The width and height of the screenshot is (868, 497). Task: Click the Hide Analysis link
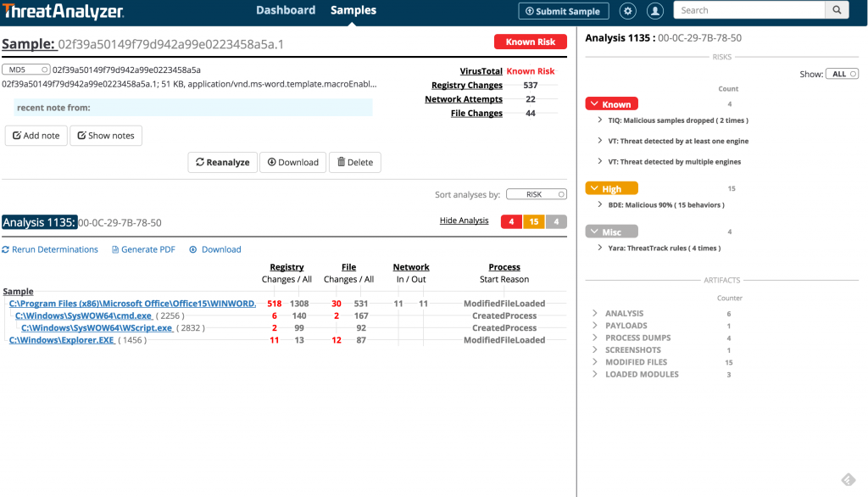[464, 221]
